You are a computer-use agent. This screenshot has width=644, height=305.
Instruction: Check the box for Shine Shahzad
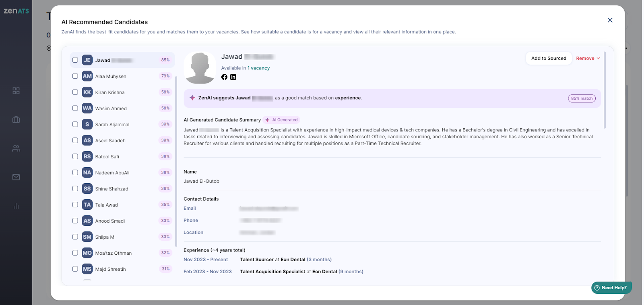tap(75, 188)
